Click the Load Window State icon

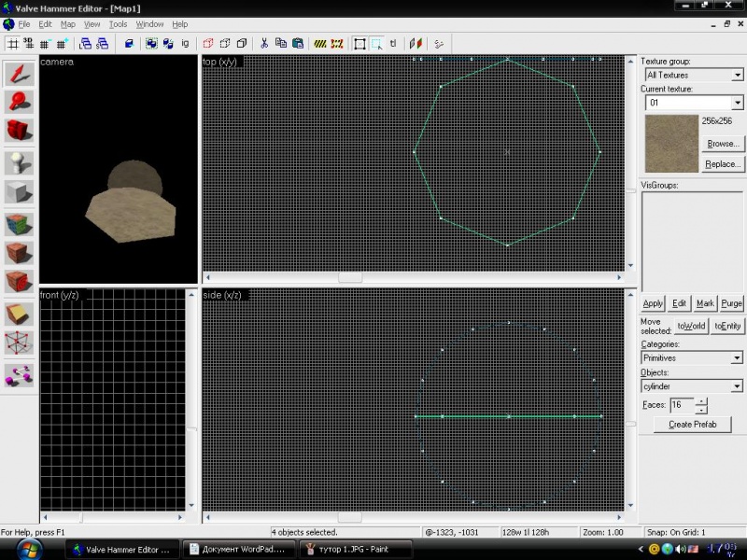point(85,44)
